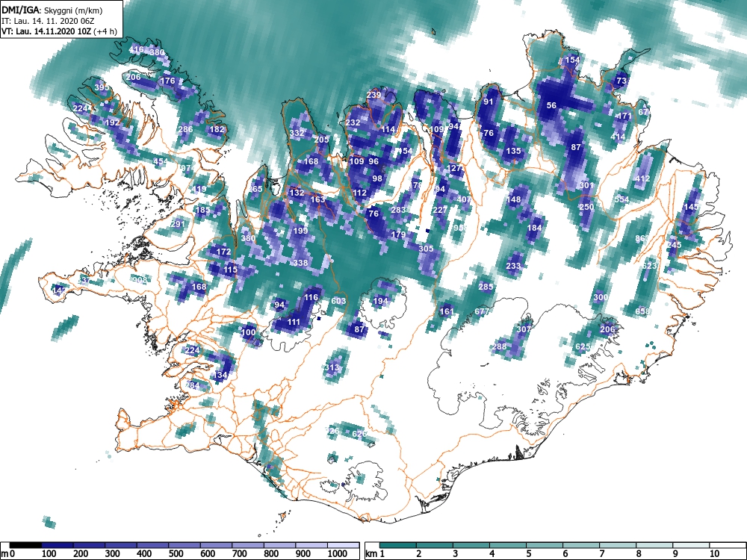
Task: Click the visibility value 205
Action: (x=321, y=140)
